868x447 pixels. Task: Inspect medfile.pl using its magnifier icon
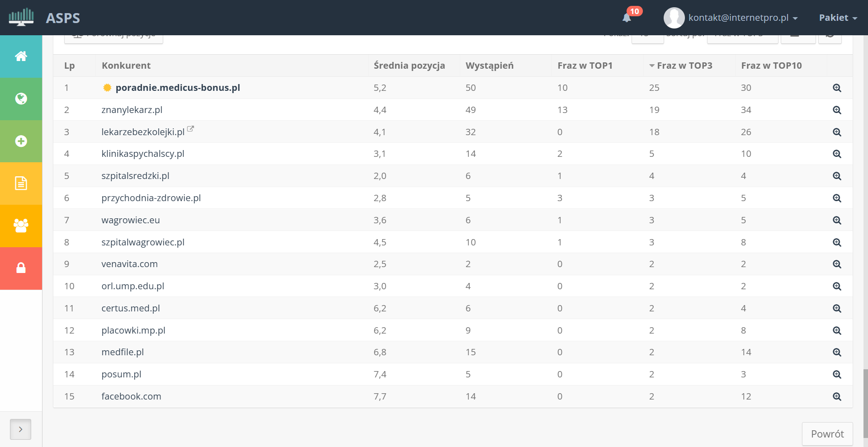point(837,352)
